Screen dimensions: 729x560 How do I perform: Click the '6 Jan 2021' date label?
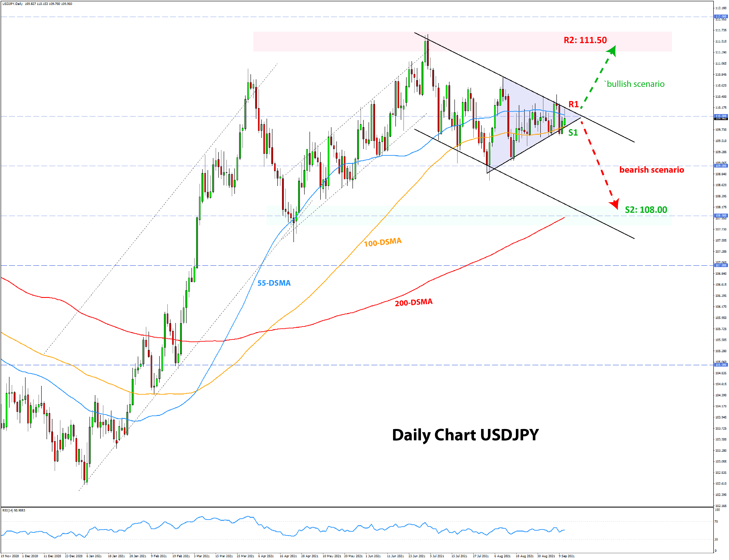click(x=94, y=556)
